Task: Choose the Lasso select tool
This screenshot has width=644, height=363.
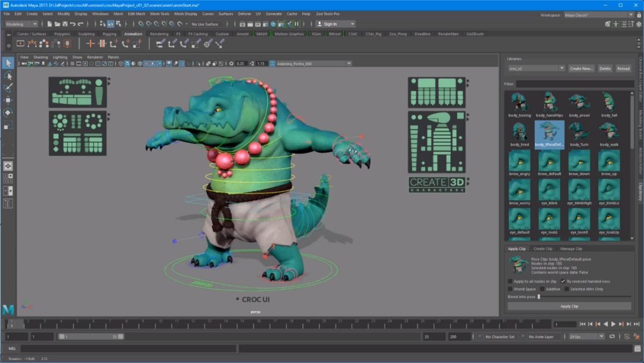Action: tap(8, 75)
